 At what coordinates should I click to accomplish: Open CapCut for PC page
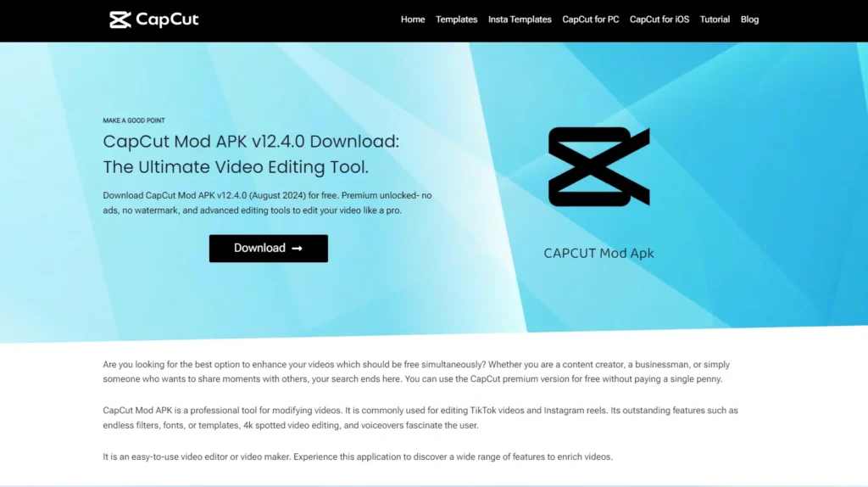click(x=590, y=20)
